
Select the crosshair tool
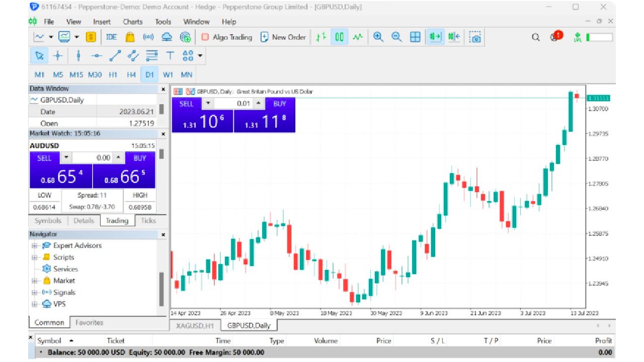coord(57,56)
